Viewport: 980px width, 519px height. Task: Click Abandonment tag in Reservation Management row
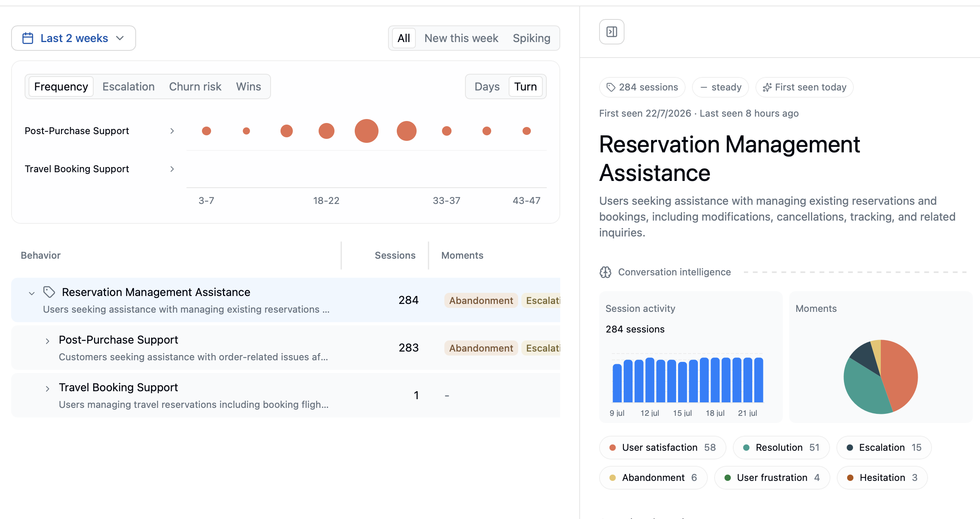[x=481, y=301]
